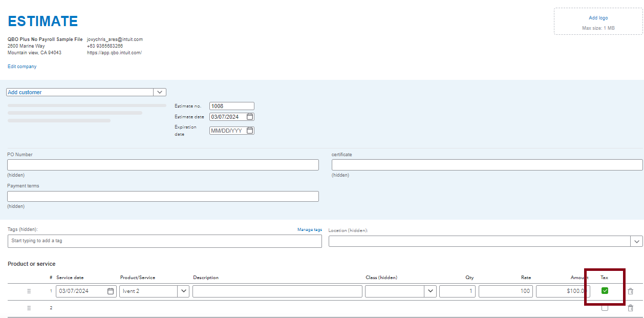The height and width of the screenshot is (318, 644).
Task: Click into the Estimate no. field
Action: coord(231,106)
